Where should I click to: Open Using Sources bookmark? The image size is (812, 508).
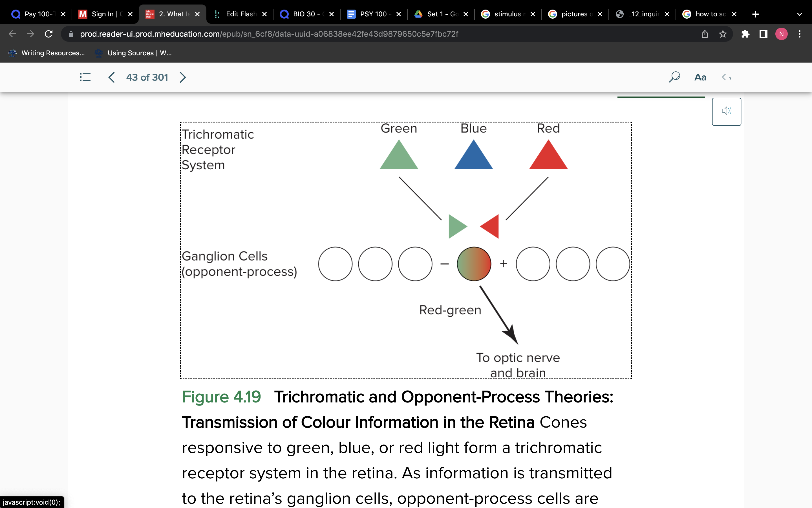(133, 53)
